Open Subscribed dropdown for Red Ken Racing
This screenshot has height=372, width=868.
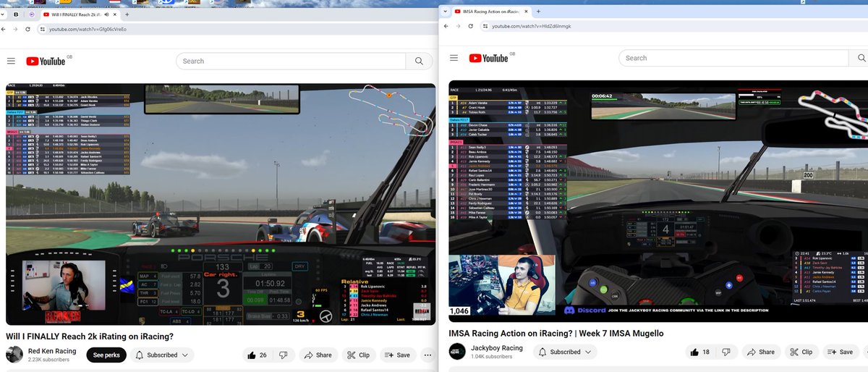[x=162, y=355]
